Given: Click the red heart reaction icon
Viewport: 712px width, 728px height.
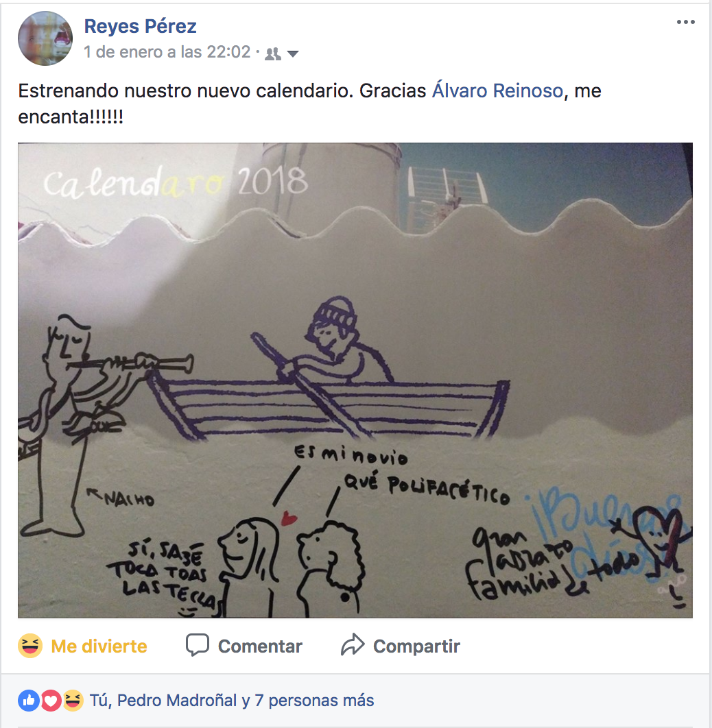Looking at the screenshot, I should click(51, 701).
